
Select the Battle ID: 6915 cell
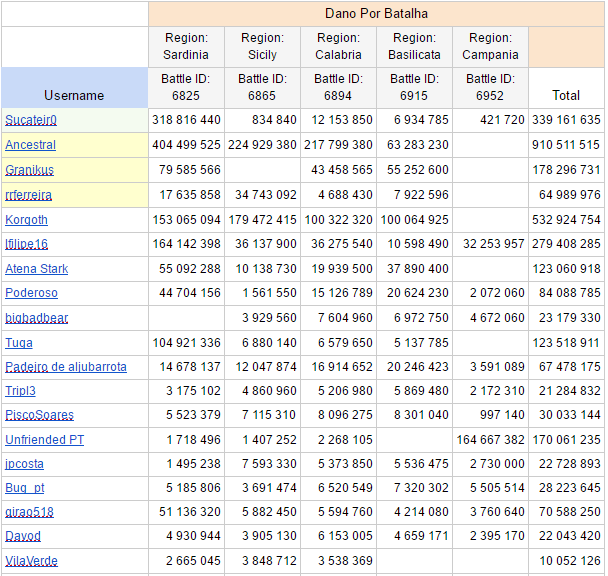414,88
